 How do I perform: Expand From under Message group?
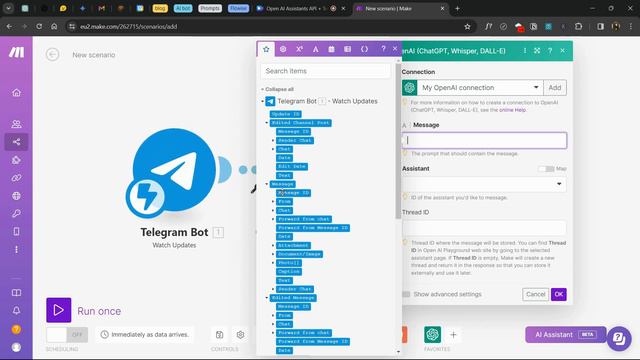pos(273,202)
